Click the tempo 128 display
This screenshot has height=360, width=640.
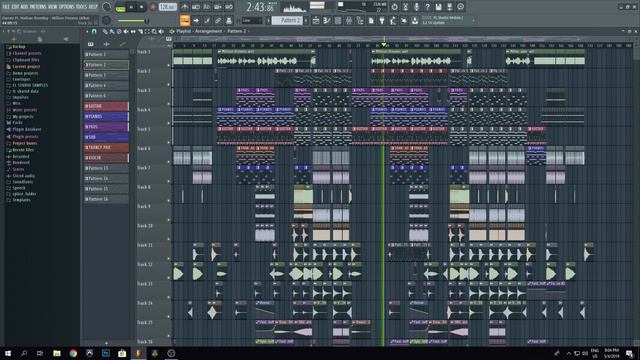[167, 7]
